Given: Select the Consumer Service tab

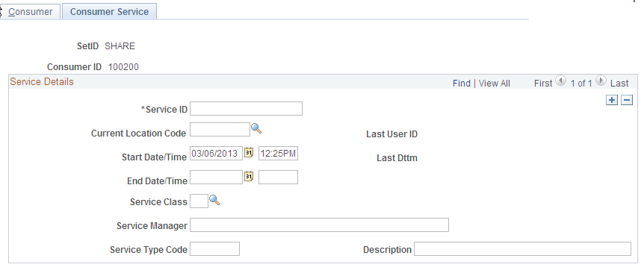Looking at the screenshot, I should click(x=109, y=11).
